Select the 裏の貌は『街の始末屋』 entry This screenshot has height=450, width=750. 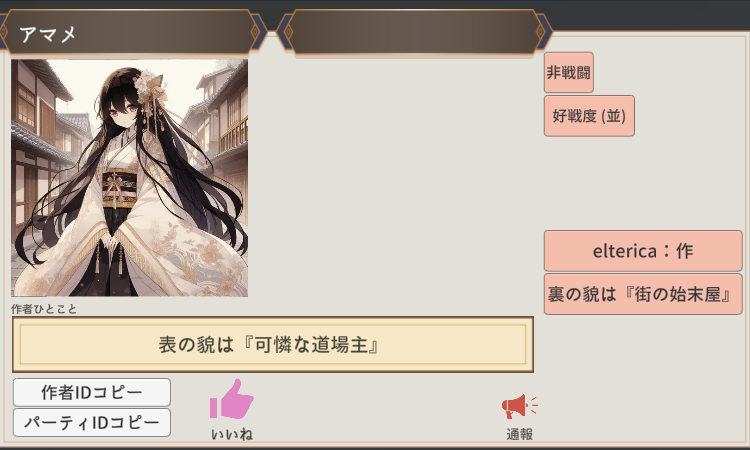(x=643, y=294)
